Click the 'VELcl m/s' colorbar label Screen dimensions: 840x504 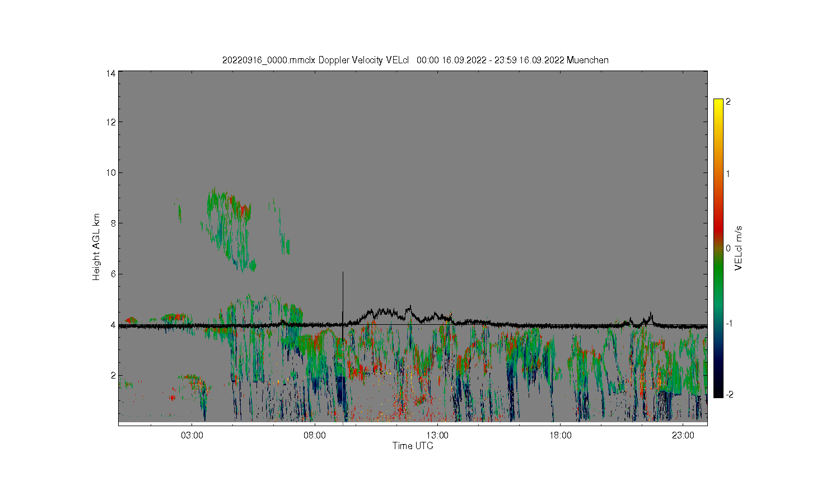[738, 248]
